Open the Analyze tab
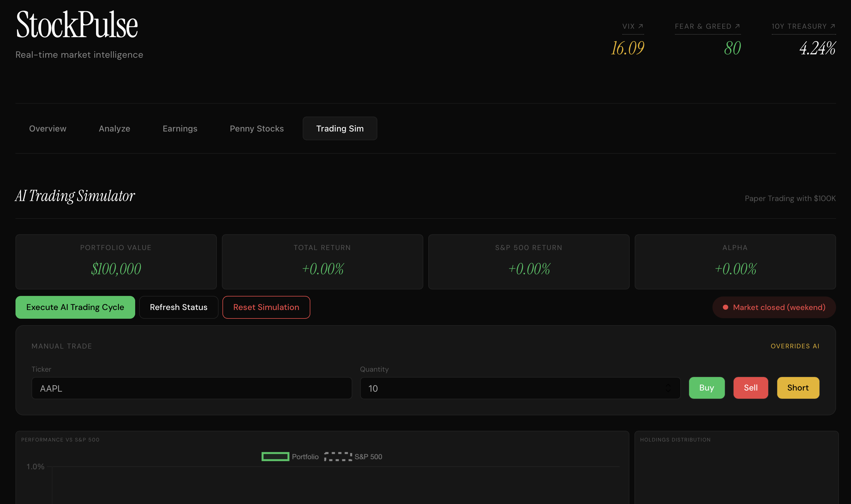The width and height of the screenshot is (851, 504). point(114,129)
